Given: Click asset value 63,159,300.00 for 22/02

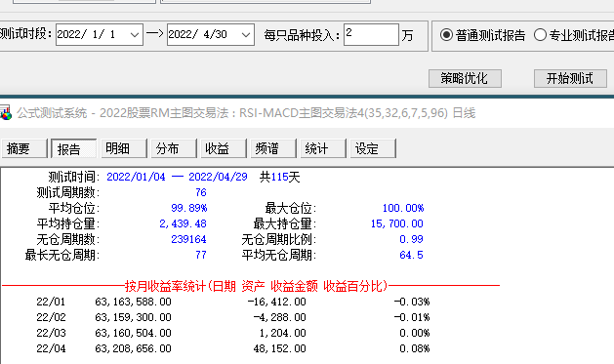Looking at the screenshot, I should (133, 317).
